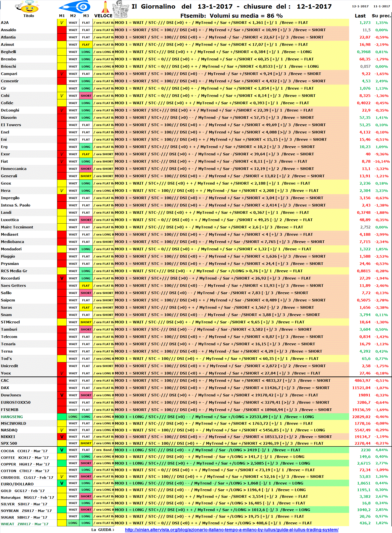This screenshot has width=392, height=533.
Task: Click the Last column header
Action: point(360,16)
